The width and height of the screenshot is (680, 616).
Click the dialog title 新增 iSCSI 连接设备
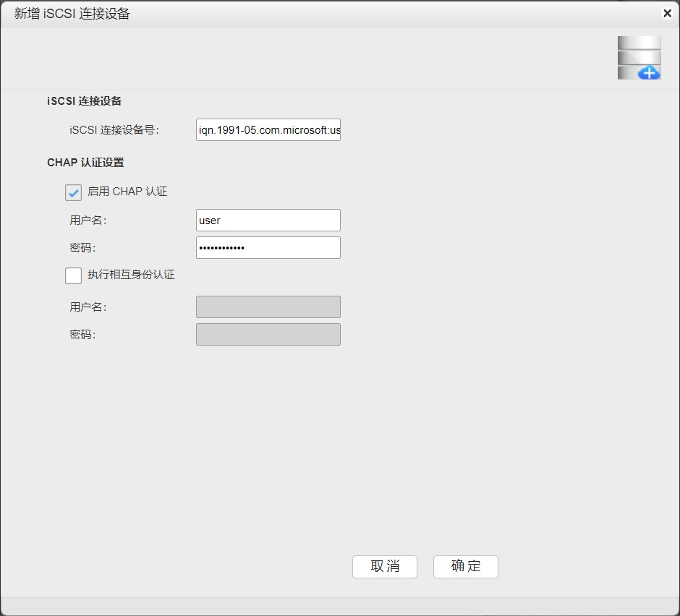tap(72, 14)
